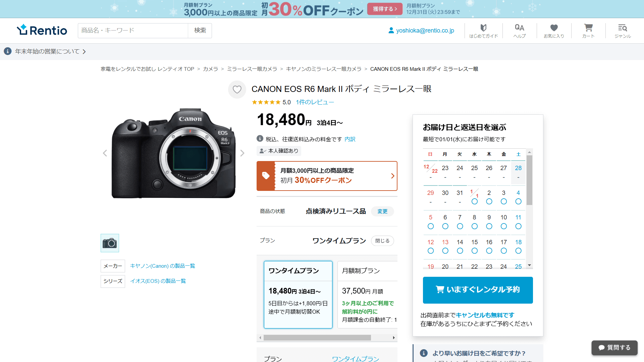The image size is (644, 362).
Task: Click ワンタイムプラン link in bottom plan row
Action: point(356,359)
